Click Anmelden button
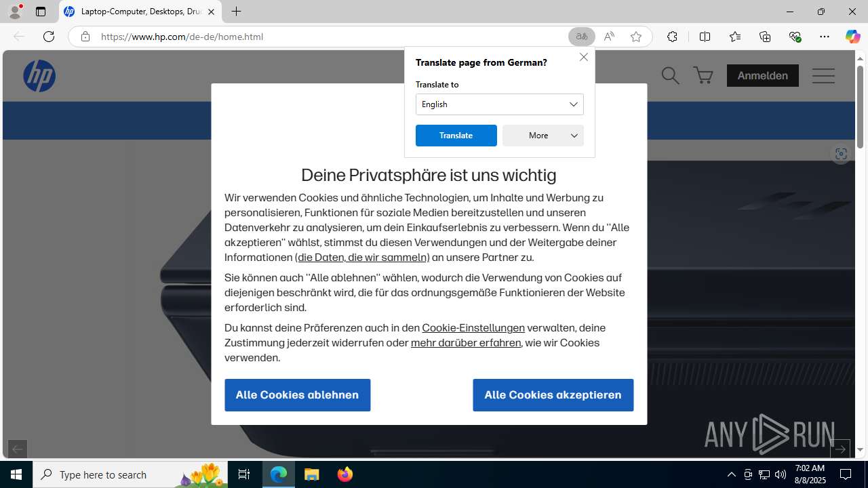The height and width of the screenshot is (488, 868). click(x=762, y=75)
